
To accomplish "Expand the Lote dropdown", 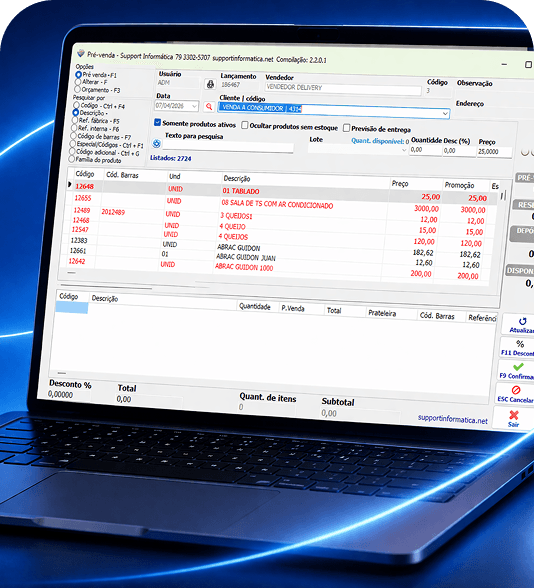I will tap(404, 150).
